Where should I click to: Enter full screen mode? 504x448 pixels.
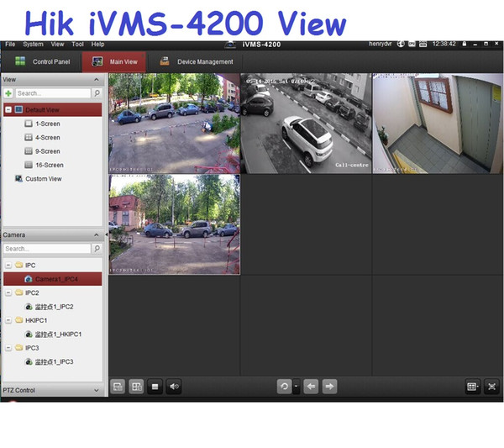(x=491, y=387)
